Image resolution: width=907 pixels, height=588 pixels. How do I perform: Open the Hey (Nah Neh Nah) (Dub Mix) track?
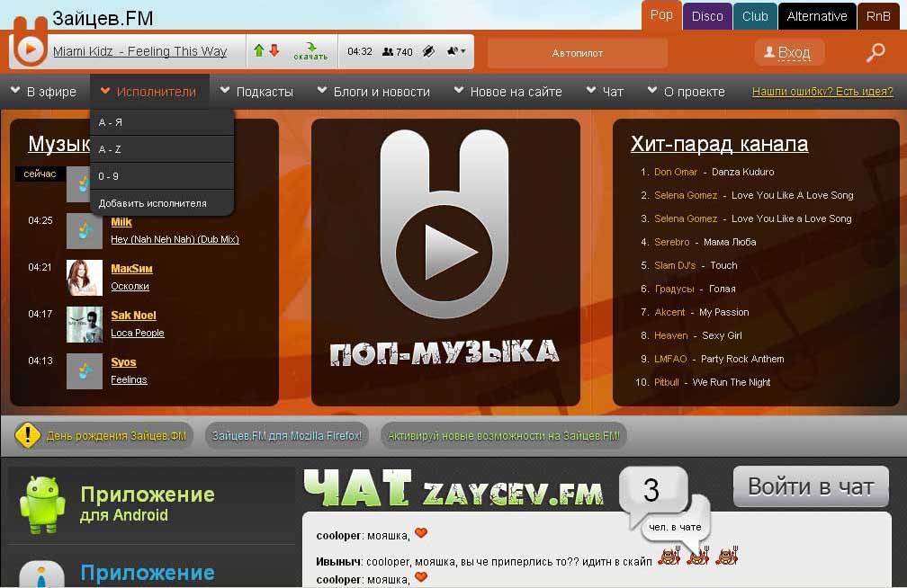[175, 239]
